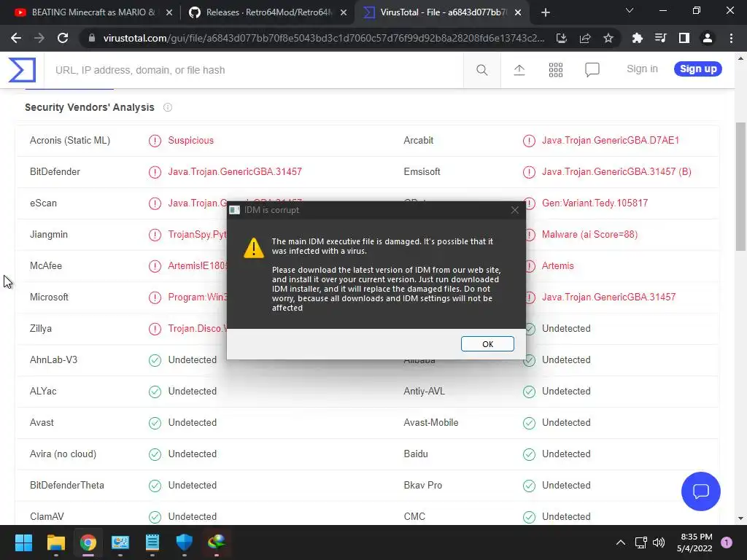This screenshot has height=560, width=747.
Task: Select the VirusTotal File tab
Action: (435, 12)
